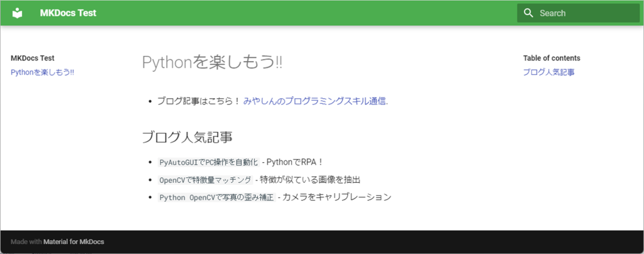Click the magnifying glass search icon
This screenshot has width=644, height=254.
[528, 13]
